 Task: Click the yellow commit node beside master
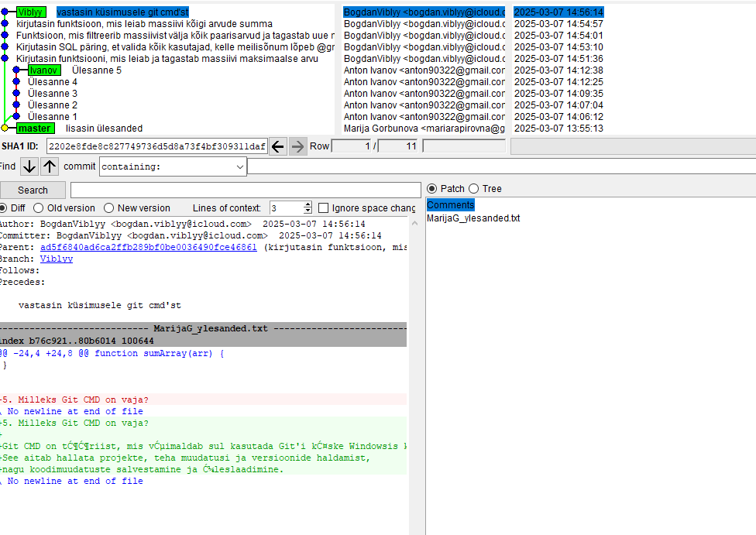pos(5,129)
